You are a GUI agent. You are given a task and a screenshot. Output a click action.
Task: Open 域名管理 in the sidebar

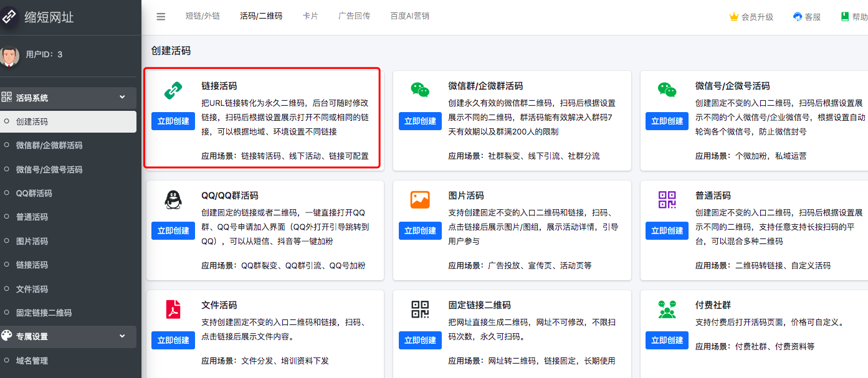pos(32,361)
